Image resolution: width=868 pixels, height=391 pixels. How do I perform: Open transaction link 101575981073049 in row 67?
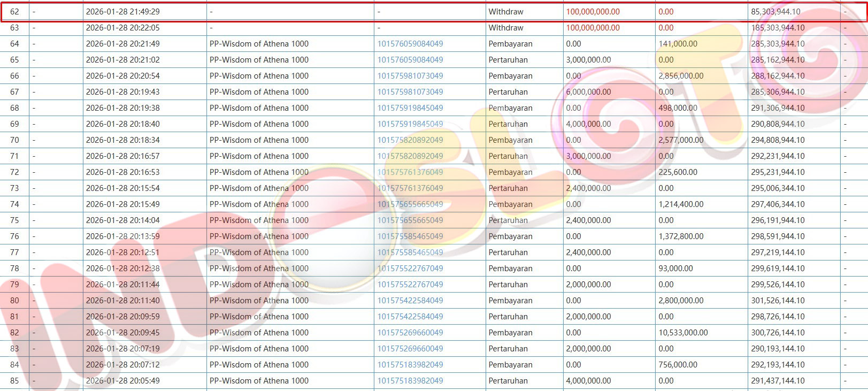click(410, 92)
